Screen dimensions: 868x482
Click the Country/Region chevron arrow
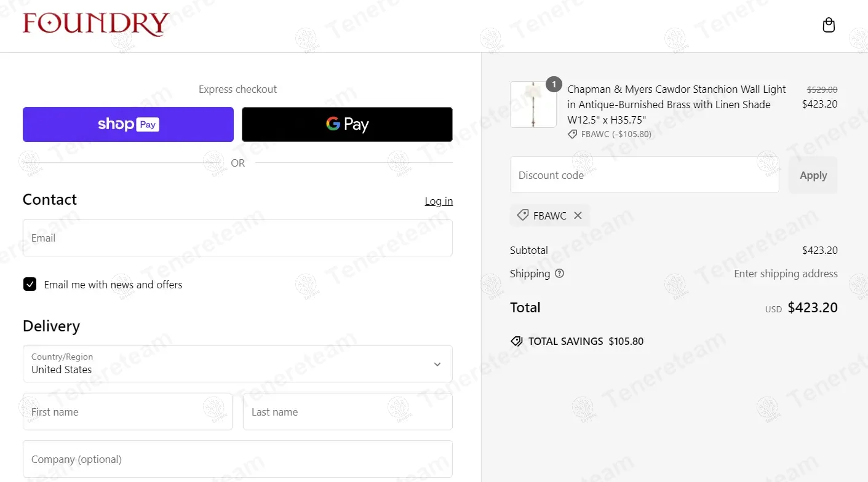point(437,364)
